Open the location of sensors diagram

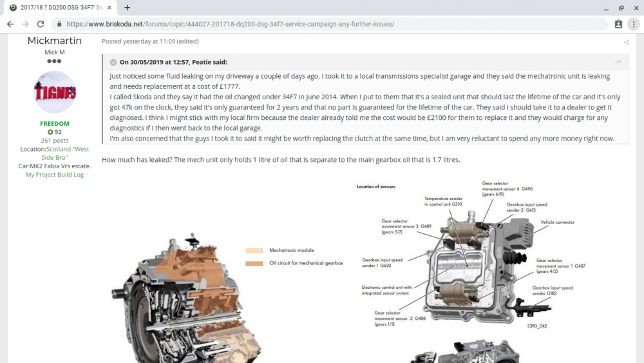[471, 255]
